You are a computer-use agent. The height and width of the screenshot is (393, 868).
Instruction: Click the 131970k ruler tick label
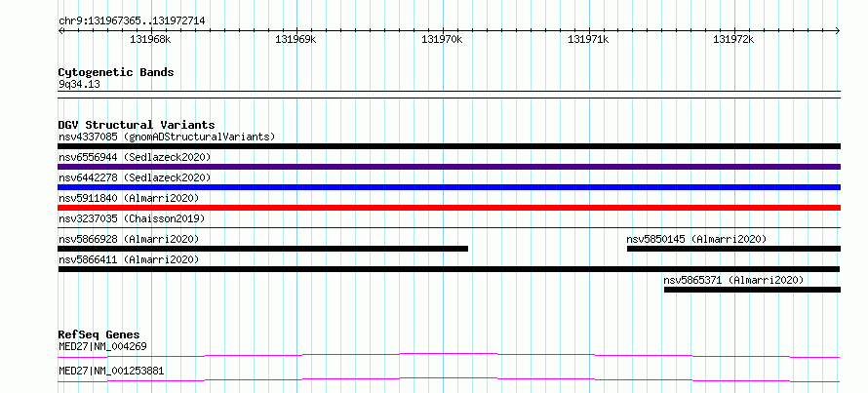[442, 40]
